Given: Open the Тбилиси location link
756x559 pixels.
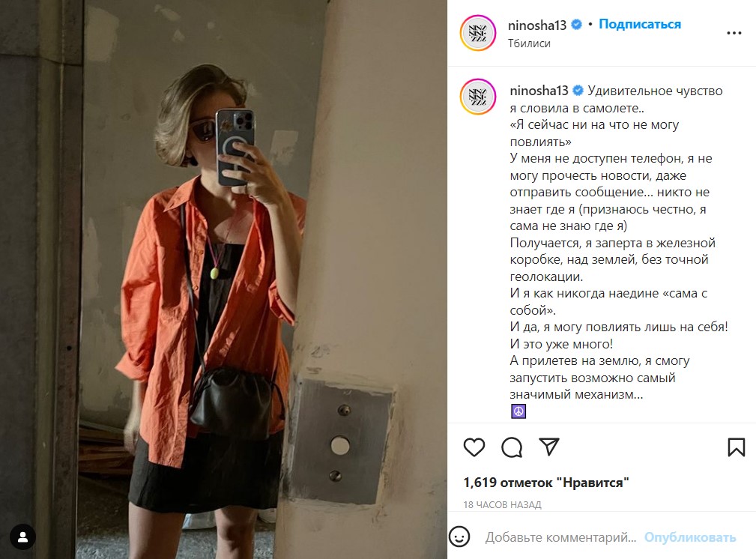Looking at the screenshot, I should pos(529,43).
